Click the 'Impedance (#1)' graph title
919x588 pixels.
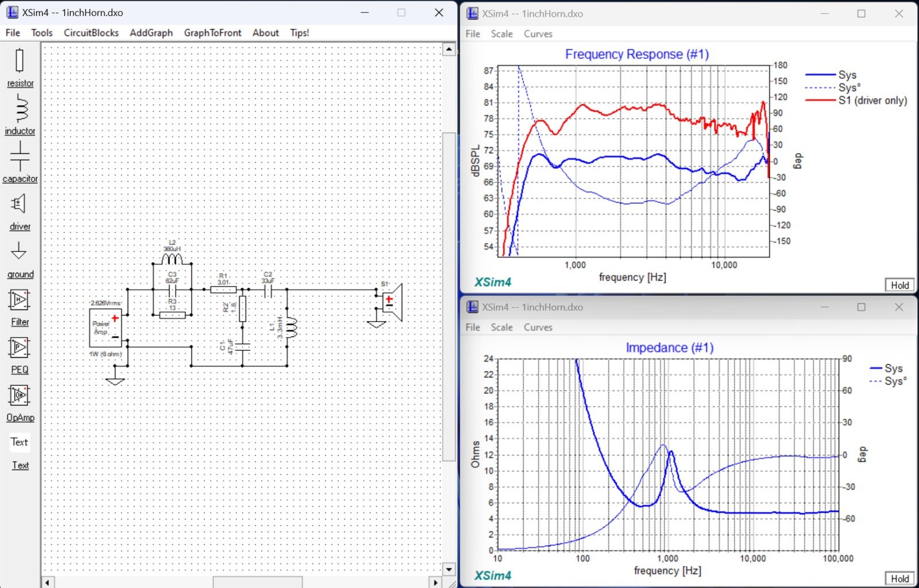click(670, 347)
